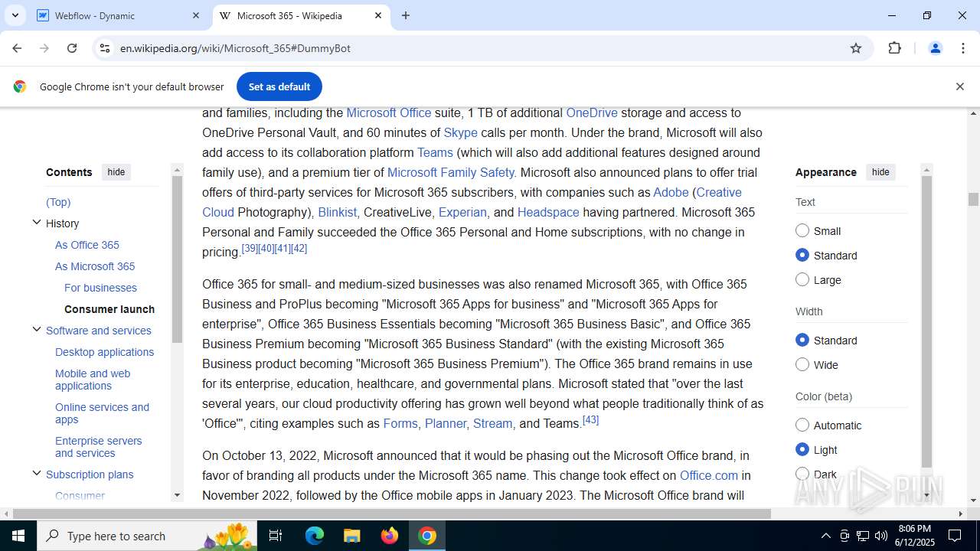This screenshot has height=551, width=980.
Task: Open File Explorer from the taskbar
Action: [x=351, y=536]
